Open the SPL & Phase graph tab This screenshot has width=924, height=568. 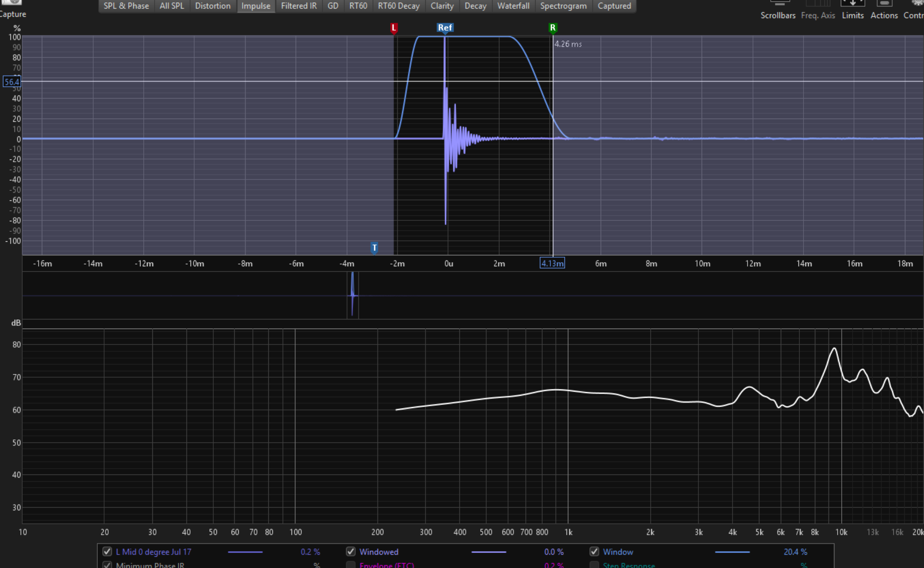point(126,6)
